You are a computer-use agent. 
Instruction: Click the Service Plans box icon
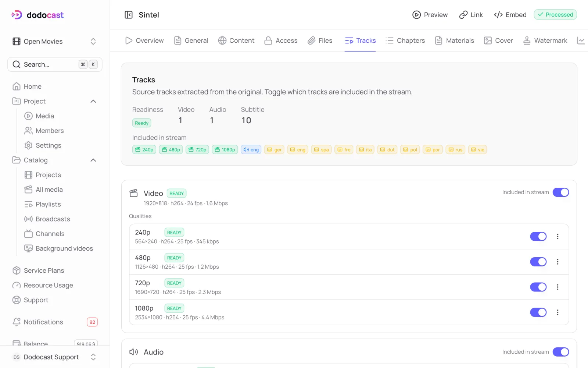[x=17, y=270]
